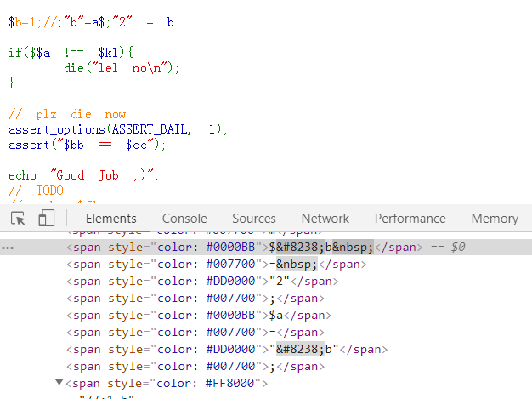
Task: Click the if($$a !== $k1){ line
Action: click(71, 53)
